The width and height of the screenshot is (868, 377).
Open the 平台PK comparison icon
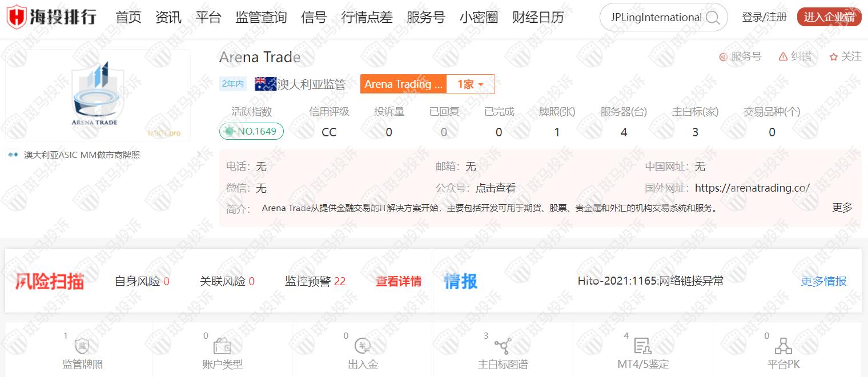(x=783, y=346)
